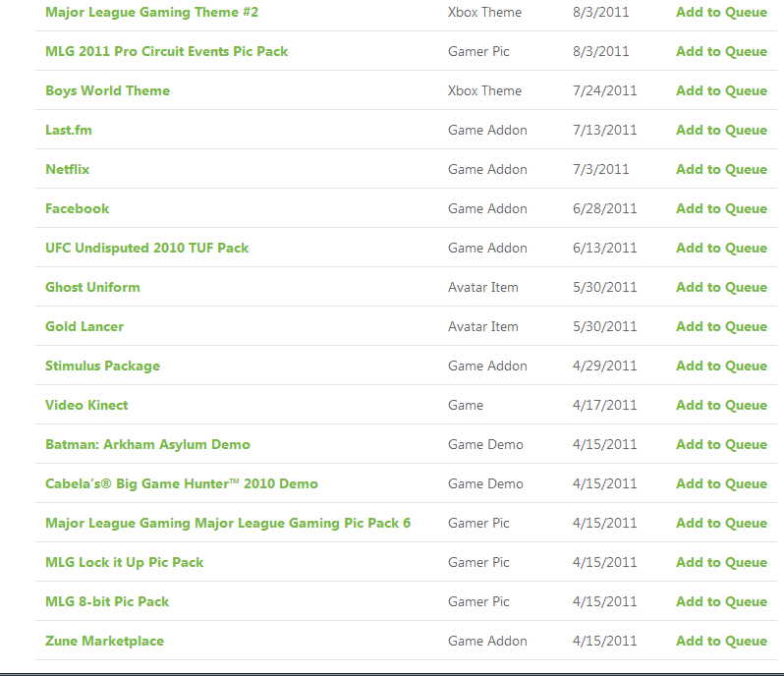Click the Game type for Video Kinect

[x=466, y=405]
